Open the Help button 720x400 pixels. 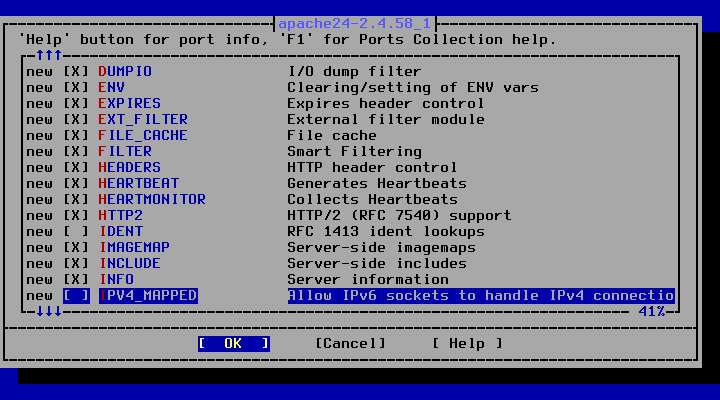point(467,344)
